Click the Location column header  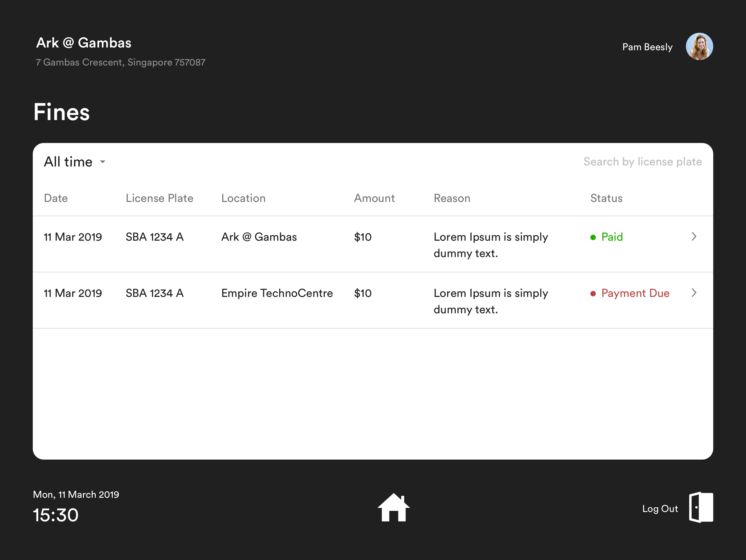pos(243,198)
